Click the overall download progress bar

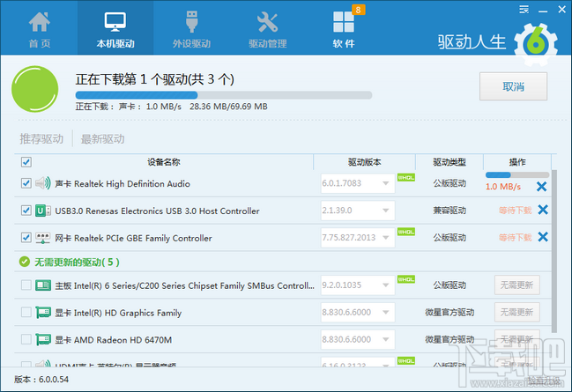[x=224, y=95]
